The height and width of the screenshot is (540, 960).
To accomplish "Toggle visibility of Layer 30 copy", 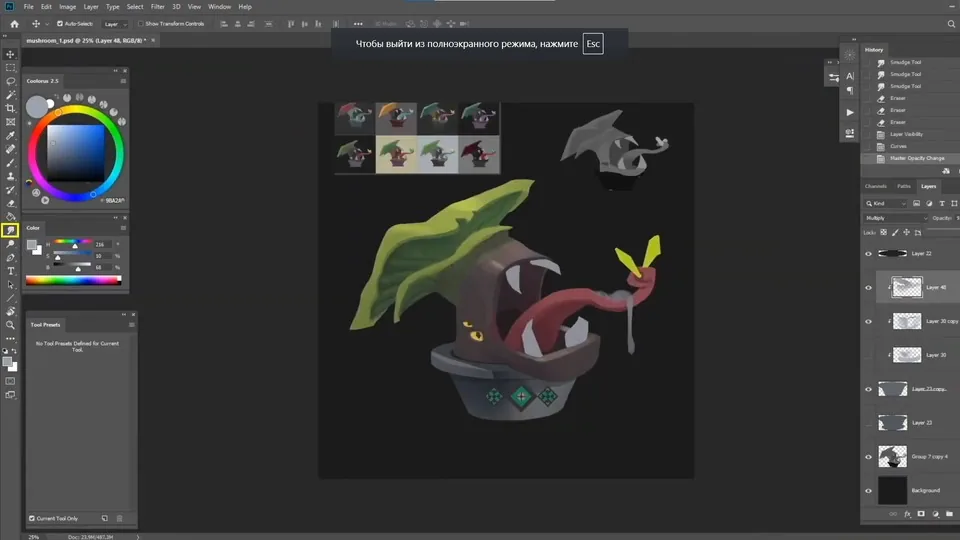I will coord(868,321).
